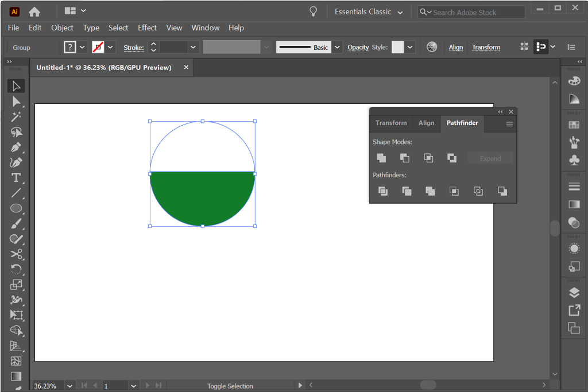The width and height of the screenshot is (588, 392).
Task: Click the Divide icon under Pathfinders
Action: (x=382, y=191)
